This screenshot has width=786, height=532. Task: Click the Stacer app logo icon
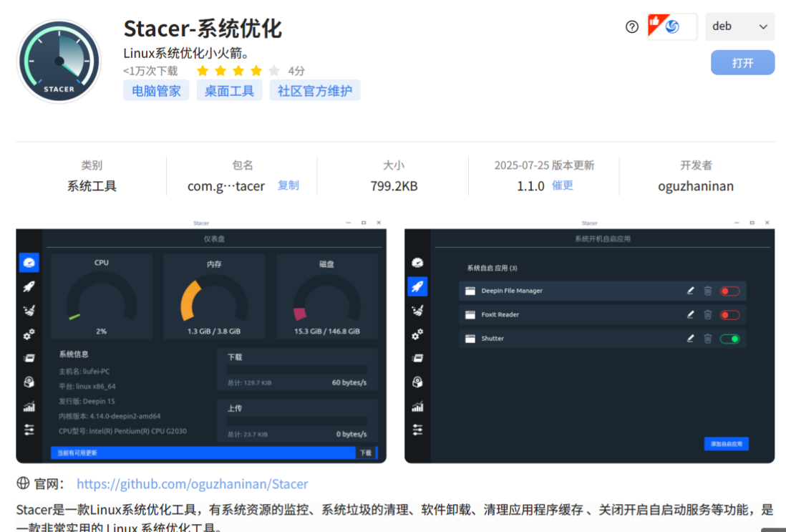[x=59, y=61]
